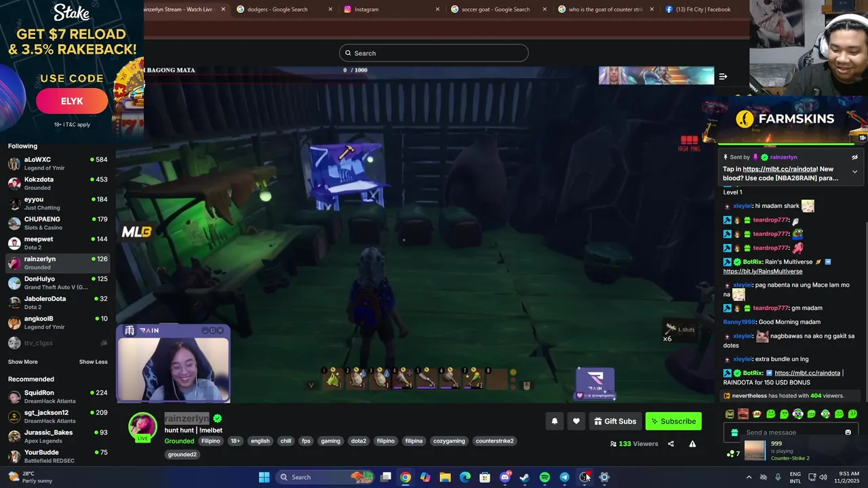Open angkoolB channel in sidebar

(58, 322)
